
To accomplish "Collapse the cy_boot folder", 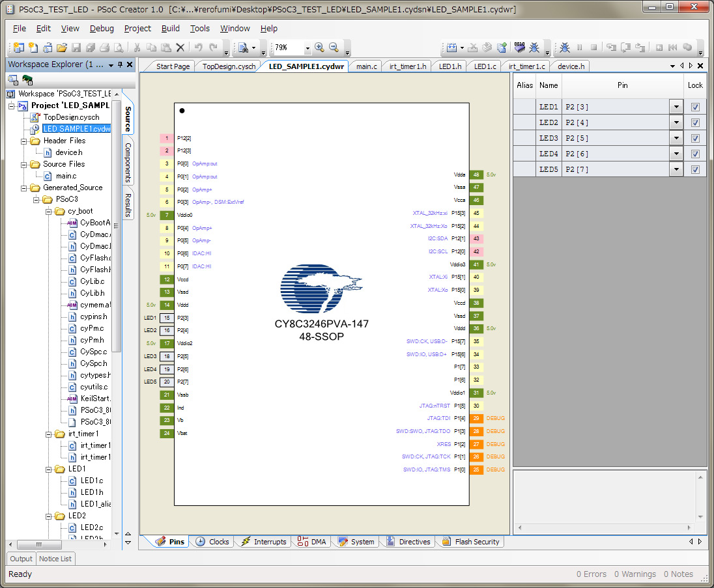I will [x=48, y=212].
